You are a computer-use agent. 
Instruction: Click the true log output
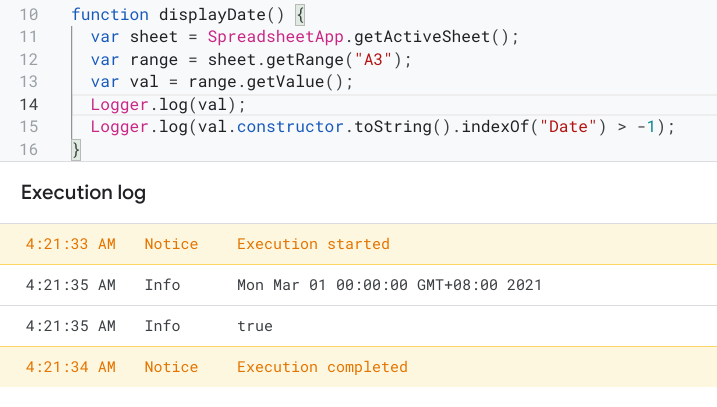tap(255, 326)
